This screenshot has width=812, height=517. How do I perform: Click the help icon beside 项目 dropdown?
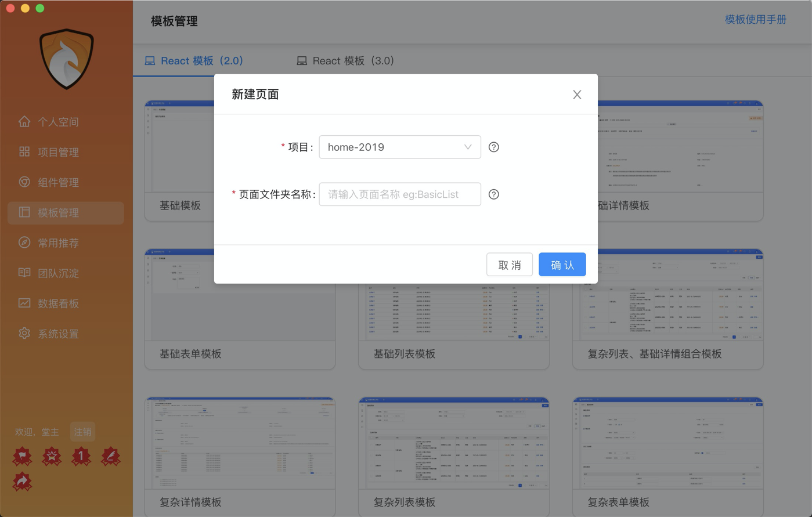[x=494, y=147]
